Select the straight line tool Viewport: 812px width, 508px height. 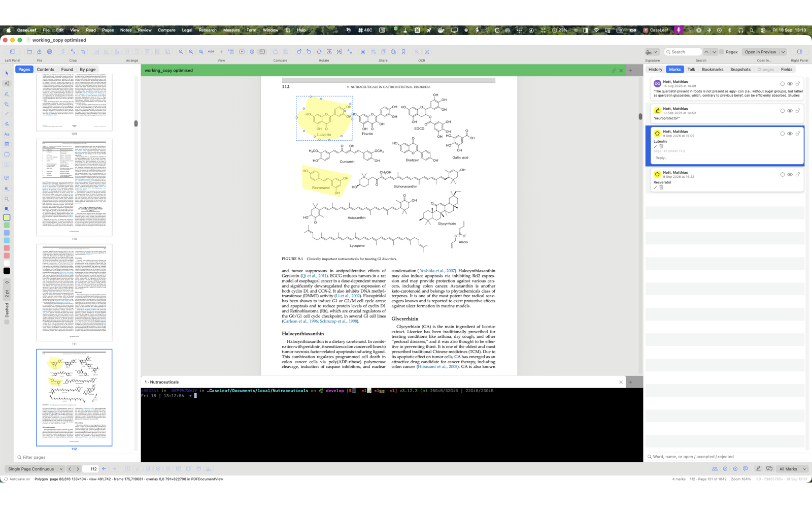click(x=7, y=114)
